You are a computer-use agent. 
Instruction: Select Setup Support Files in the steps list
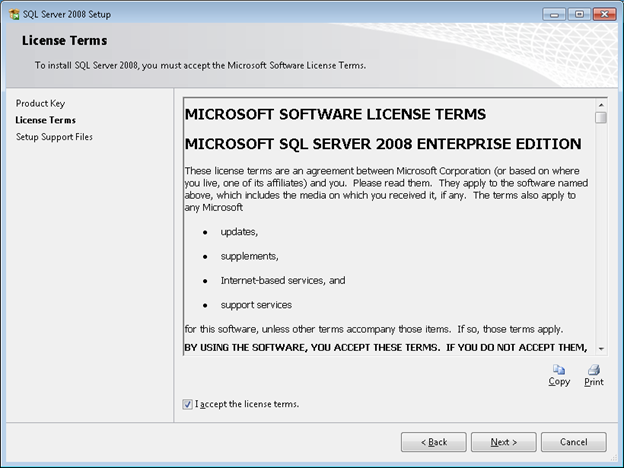pos(54,137)
